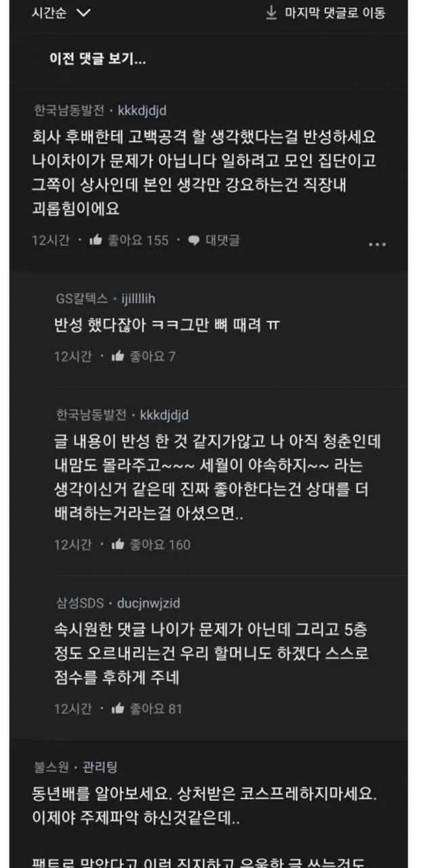Like the comment with 좋아요 155
Image resolution: width=434 pixels, height=868 pixels.
[x=96, y=240]
